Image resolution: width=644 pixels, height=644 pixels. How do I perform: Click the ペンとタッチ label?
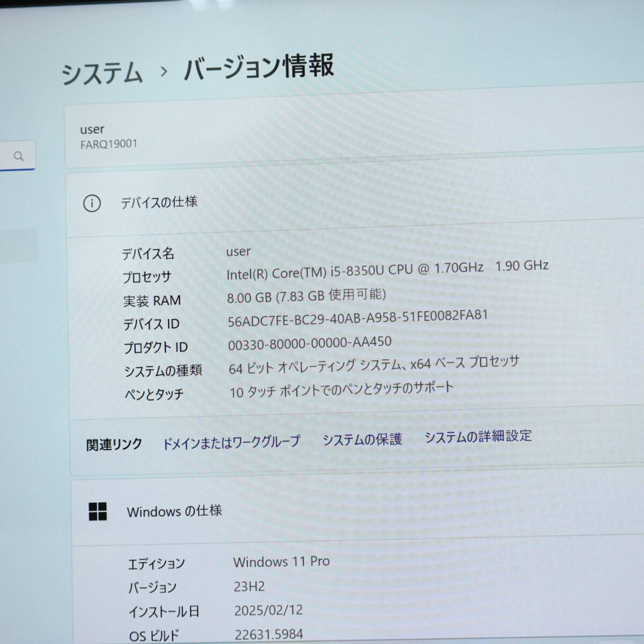154,394
